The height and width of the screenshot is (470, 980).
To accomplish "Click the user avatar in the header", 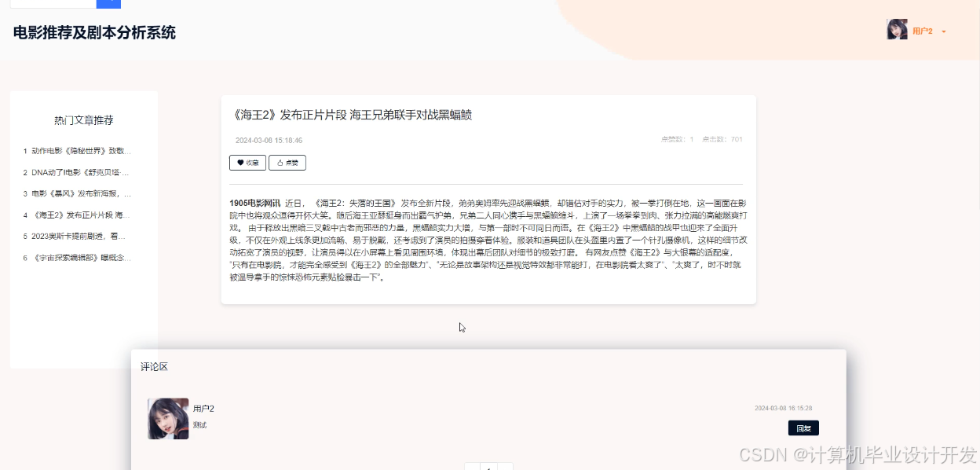I will click(897, 30).
